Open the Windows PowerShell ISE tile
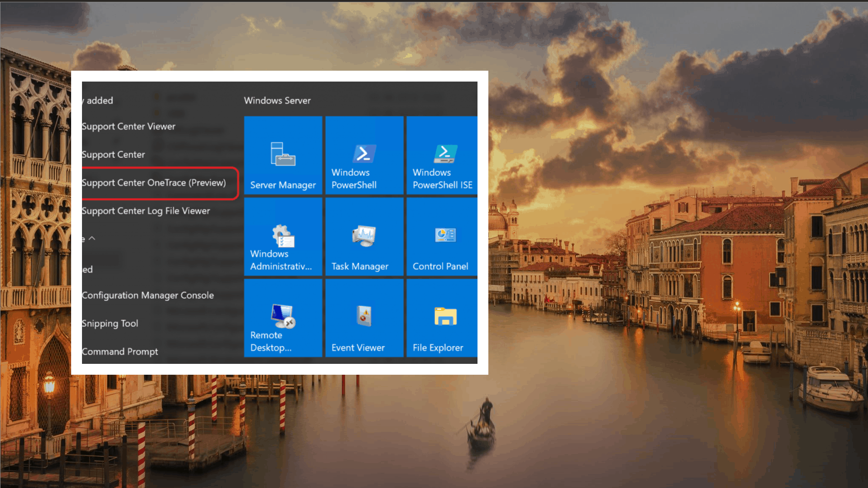The width and height of the screenshot is (868, 488). pyautogui.click(x=442, y=155)
